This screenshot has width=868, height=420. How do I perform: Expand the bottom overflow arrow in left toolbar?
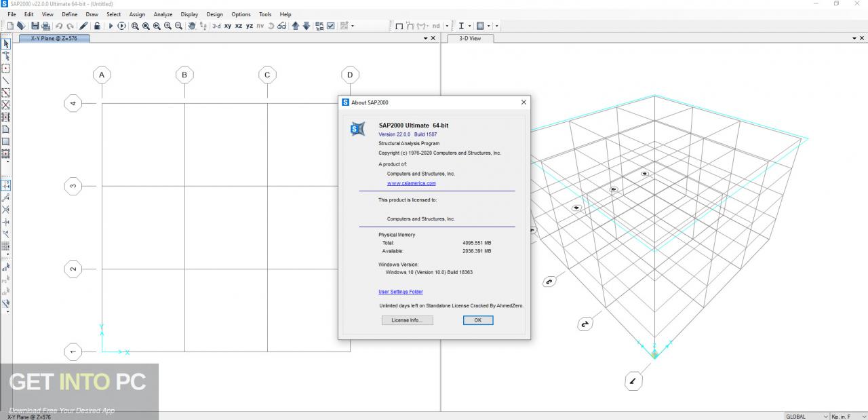(7, 311)
